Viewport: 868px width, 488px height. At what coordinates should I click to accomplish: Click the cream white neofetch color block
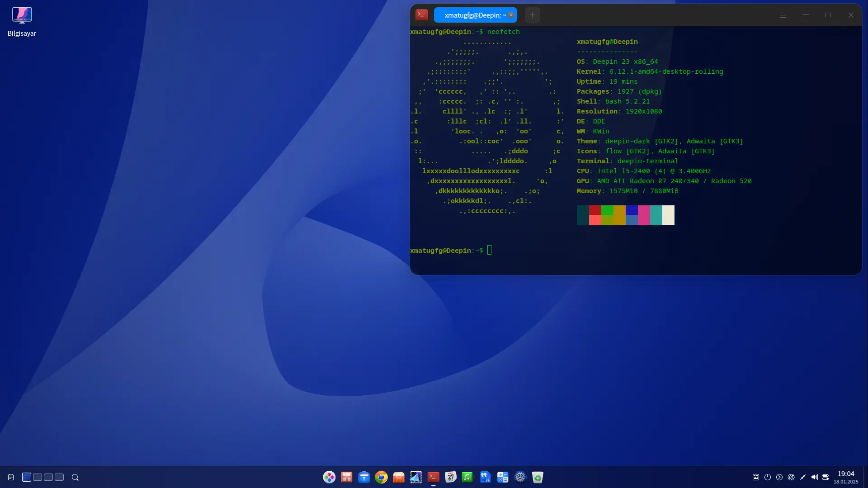(x=668, y=215)
